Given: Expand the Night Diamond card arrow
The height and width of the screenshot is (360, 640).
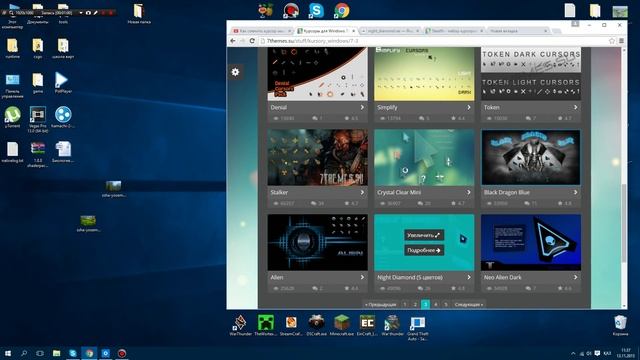Looking at the screenshot, I should tap(469, 277).
